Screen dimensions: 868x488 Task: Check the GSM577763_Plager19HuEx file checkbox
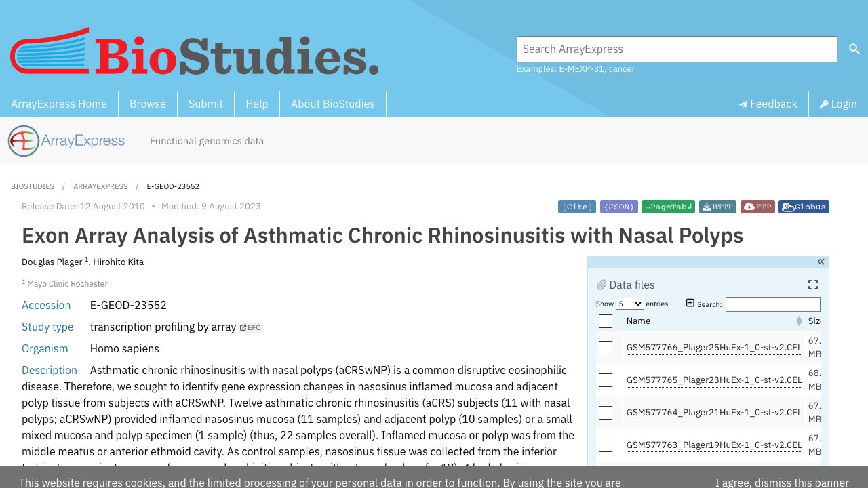pos(606,445)
